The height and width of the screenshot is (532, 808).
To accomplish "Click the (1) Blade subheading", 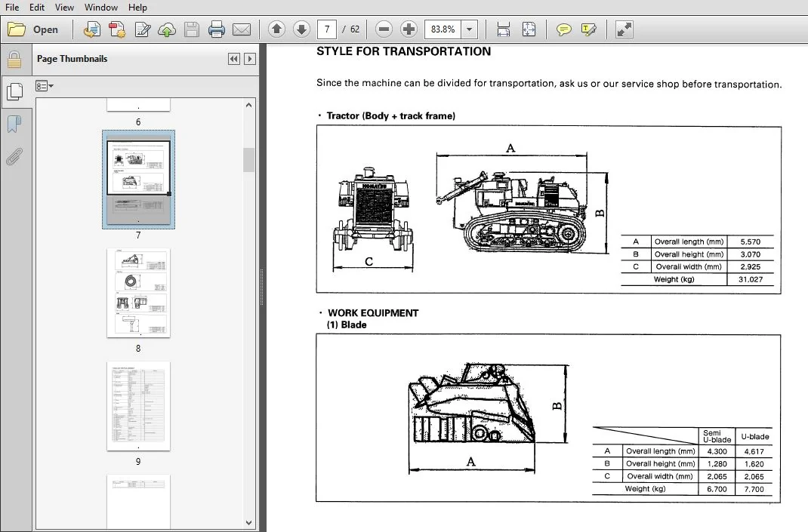I will 347,325.
